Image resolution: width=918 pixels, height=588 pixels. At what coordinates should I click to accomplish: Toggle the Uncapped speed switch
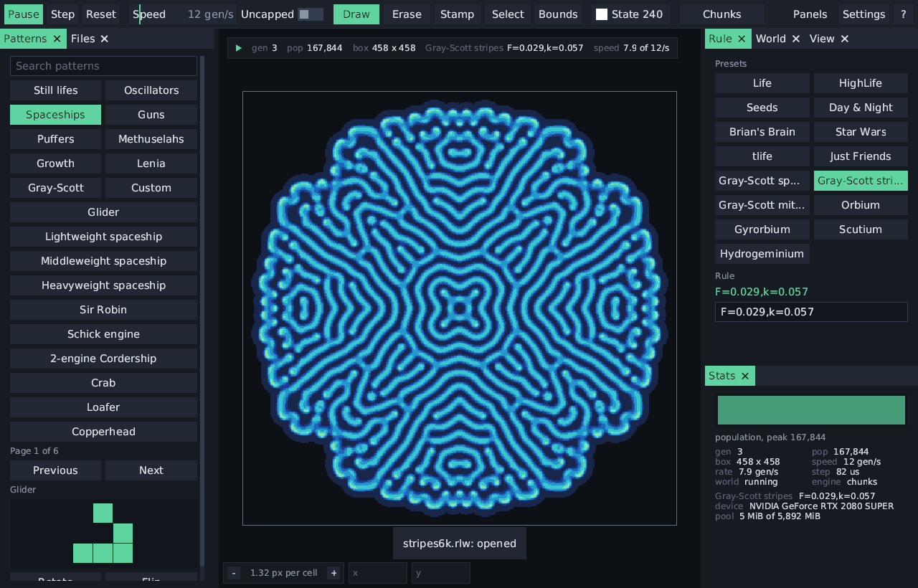tap(311, 14)
